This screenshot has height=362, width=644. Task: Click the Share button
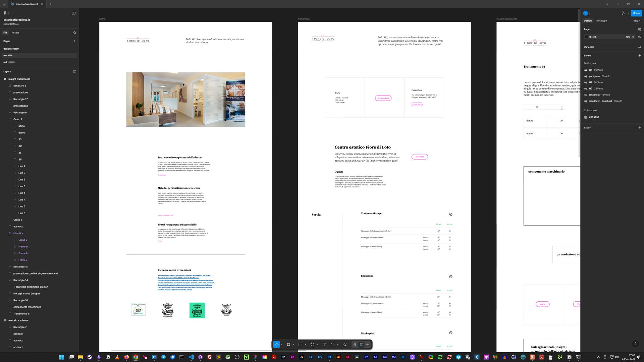coord(636,13)
